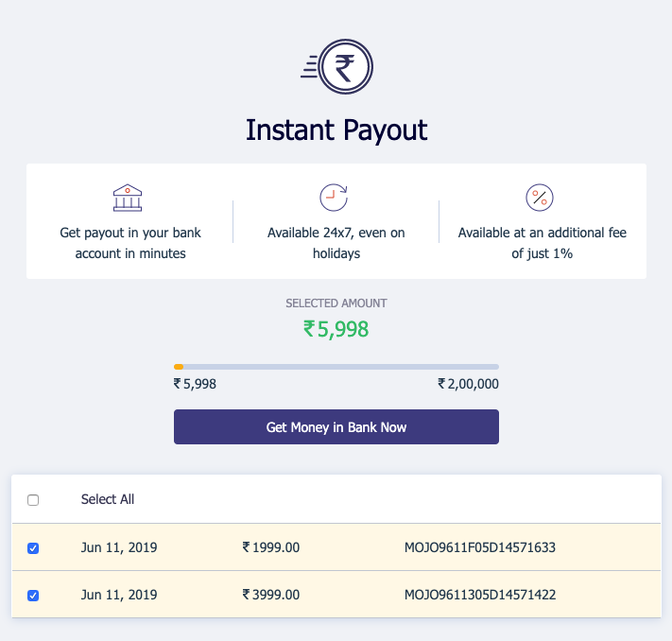Click the 'additional fee of just 1%' text

(542, 243)
